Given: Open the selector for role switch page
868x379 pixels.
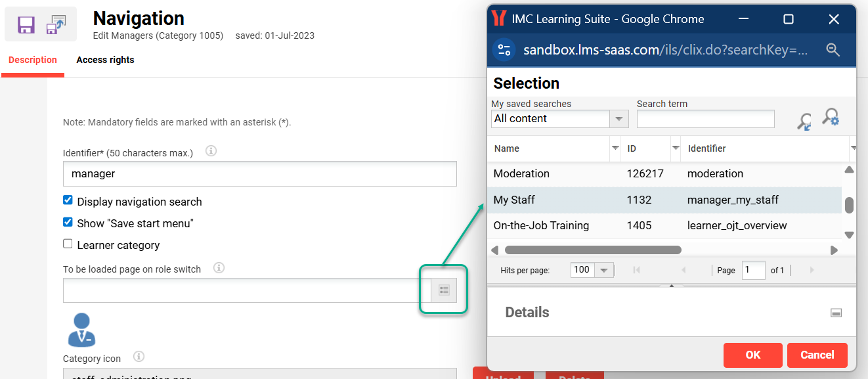Looking at the screenshot, I should [x=445, y=290].
